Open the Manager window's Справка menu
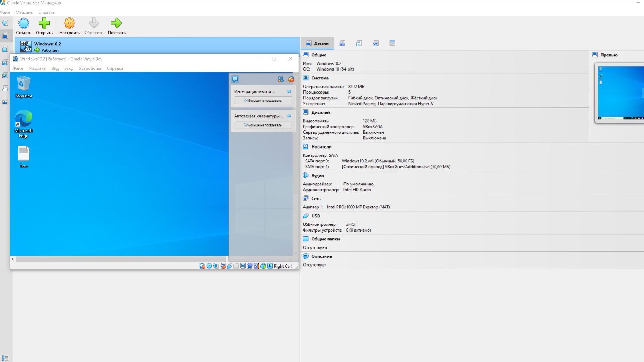 (x=46, y=12)
